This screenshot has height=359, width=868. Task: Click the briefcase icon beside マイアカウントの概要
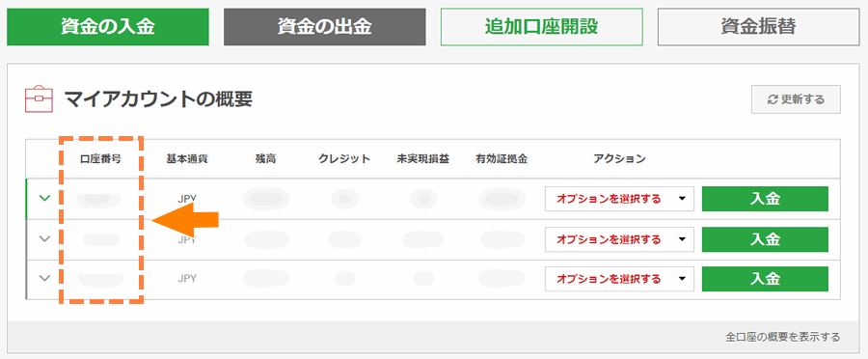coord(39,99)
